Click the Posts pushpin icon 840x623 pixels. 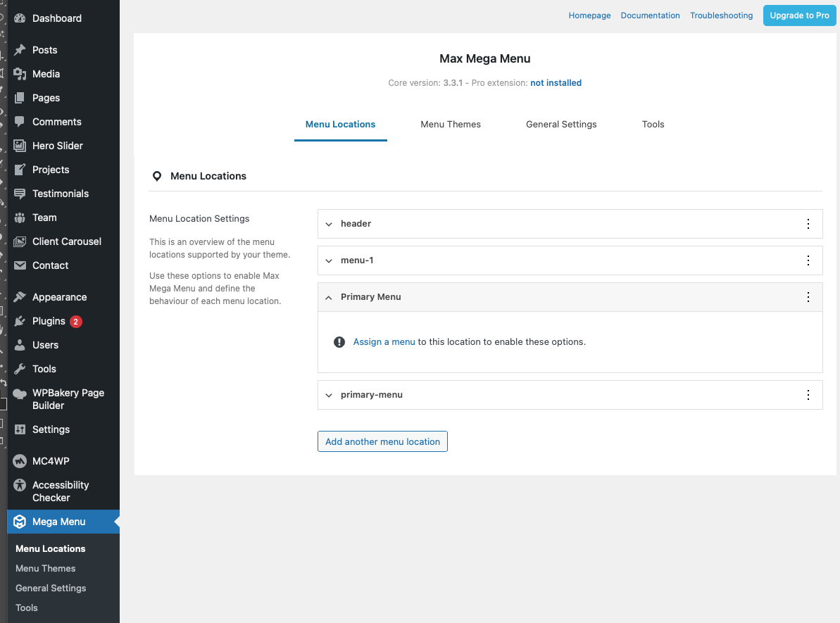20,50
